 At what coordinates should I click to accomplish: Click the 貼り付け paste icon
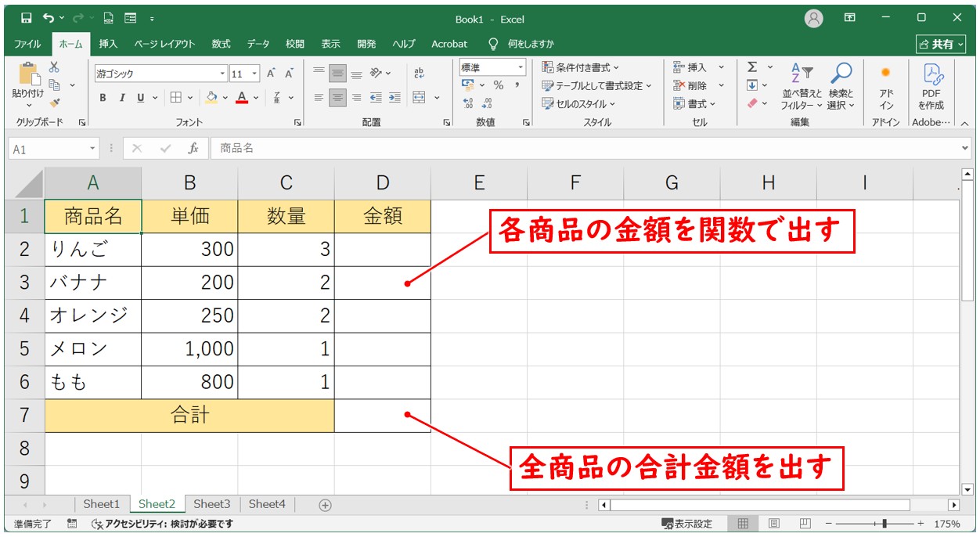pyautogui.click(x=28, y=74)
